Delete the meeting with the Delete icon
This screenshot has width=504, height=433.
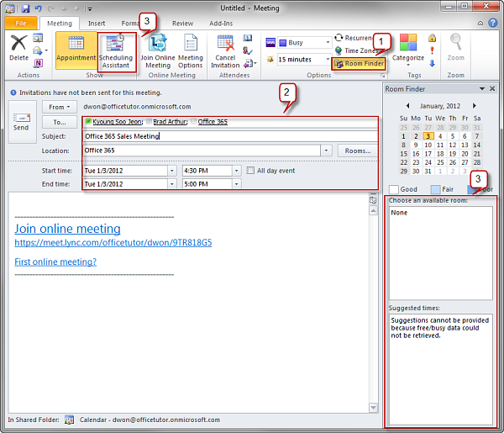18,47
